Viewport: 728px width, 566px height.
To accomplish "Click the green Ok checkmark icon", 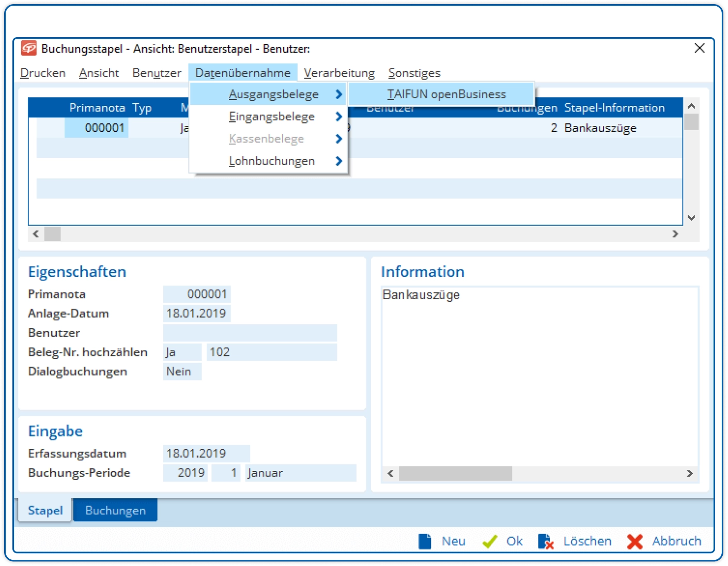I will (489, 541).
